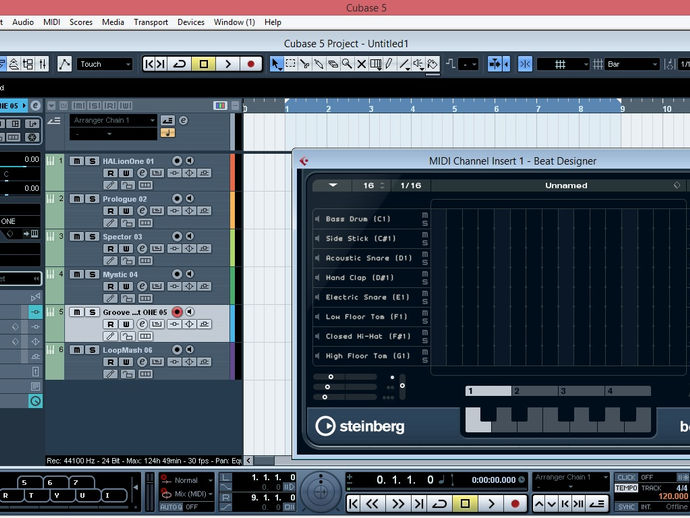Screen dimensions: 690x518
Task: Select the Line tool
Action: click(x=404, y=64)
